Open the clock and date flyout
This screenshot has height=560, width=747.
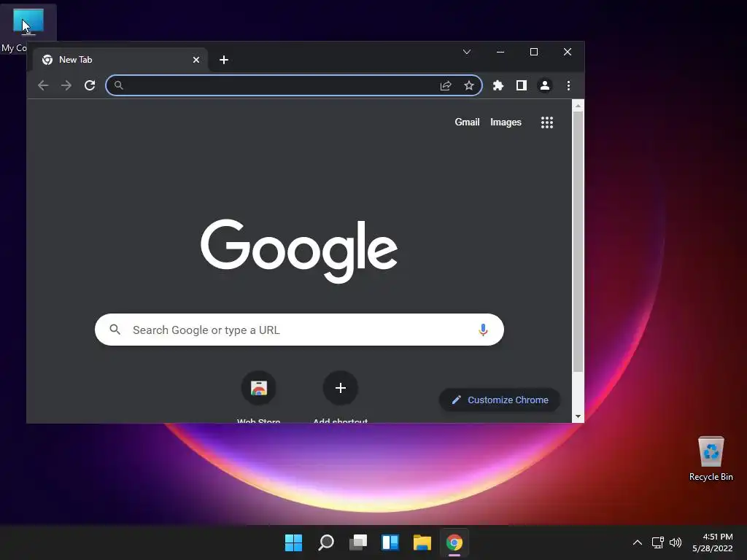coord(713,542)
